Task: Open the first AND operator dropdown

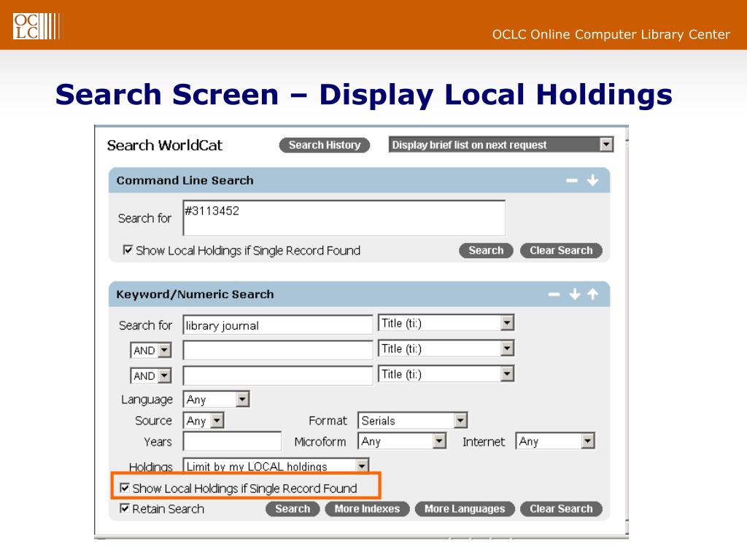Action: [150, 351]
